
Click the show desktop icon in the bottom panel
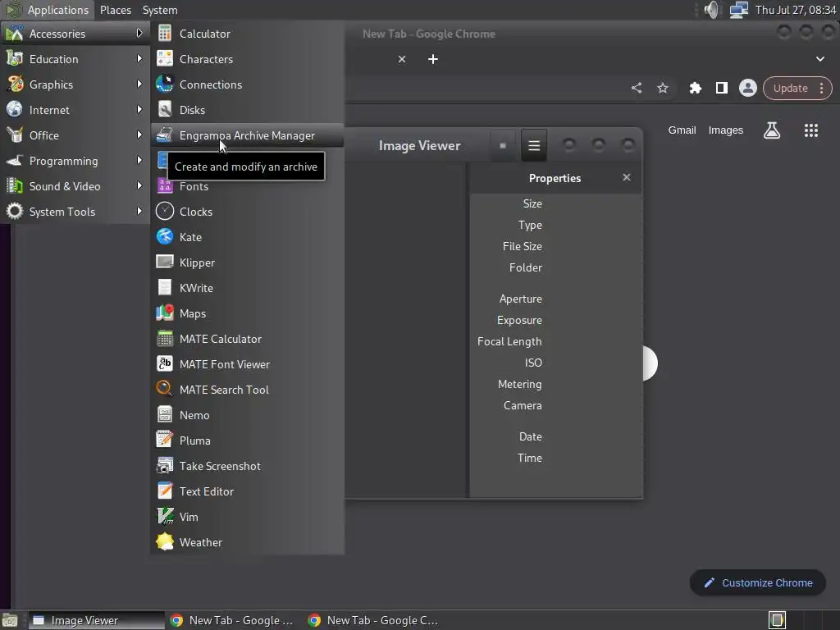click(10, 620)
